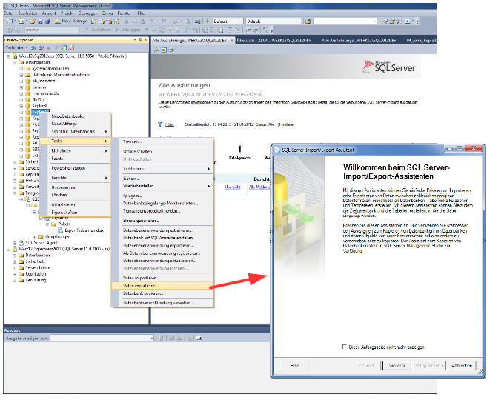Image resolution: width=504 pixels, height=420 pixels.
Task: Click the print icon in the report toolbar
Action: click(x=171, y=50)
